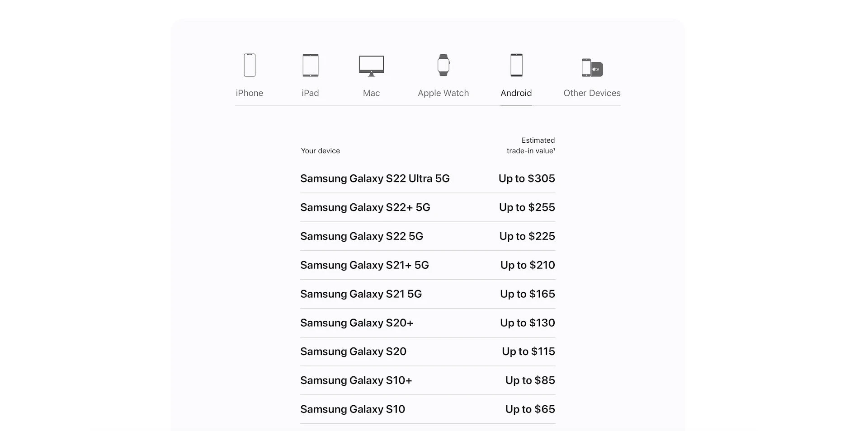Switch to the iPhone tab label
This screenshot has height=431, width=868.
click(x=250, y=93)
